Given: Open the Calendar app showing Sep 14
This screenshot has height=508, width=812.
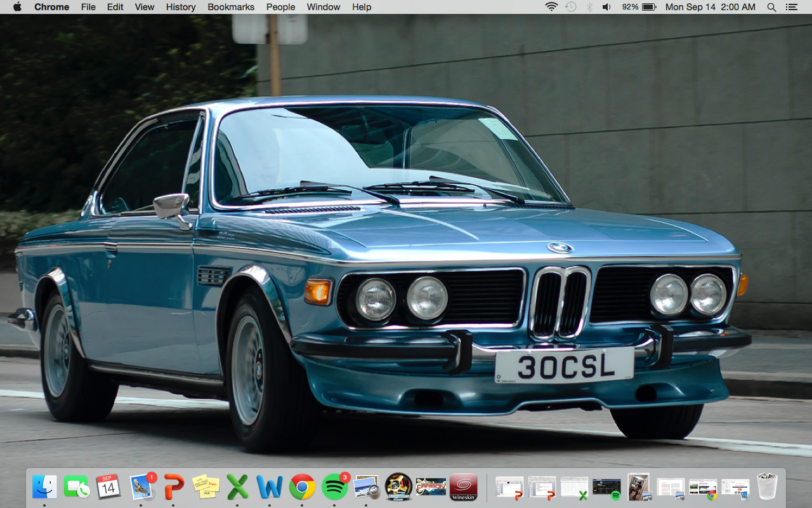Looking at the screenshot, I should 108,487.
